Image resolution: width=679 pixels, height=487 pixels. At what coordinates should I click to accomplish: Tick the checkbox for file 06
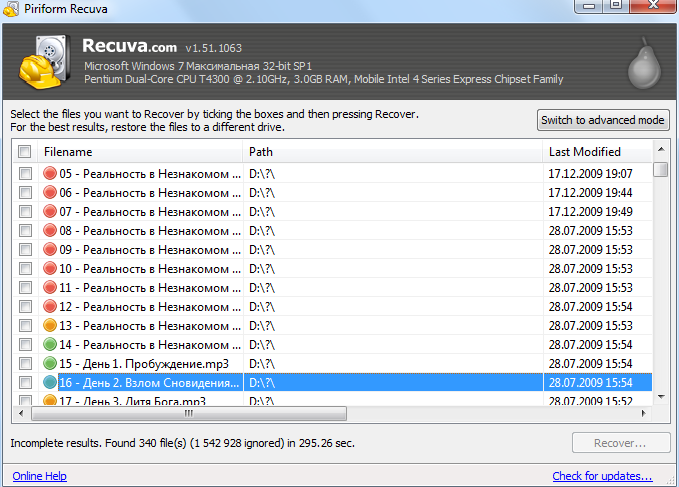pyautogui.click(x=26, y=193)
